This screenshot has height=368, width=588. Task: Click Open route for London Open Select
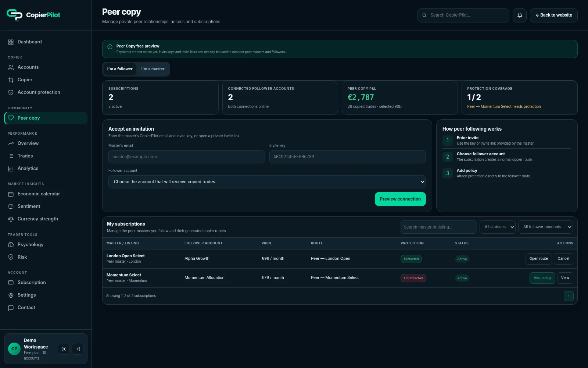538,259
